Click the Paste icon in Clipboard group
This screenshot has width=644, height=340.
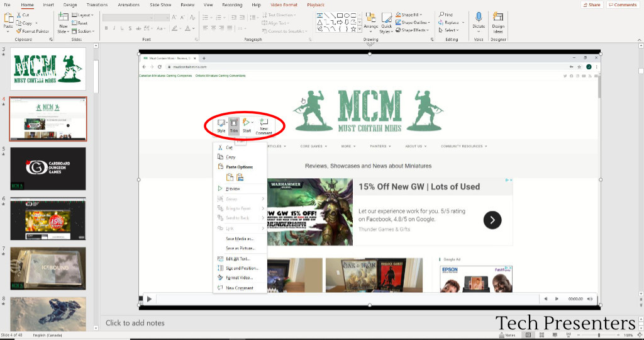[8, 18]
